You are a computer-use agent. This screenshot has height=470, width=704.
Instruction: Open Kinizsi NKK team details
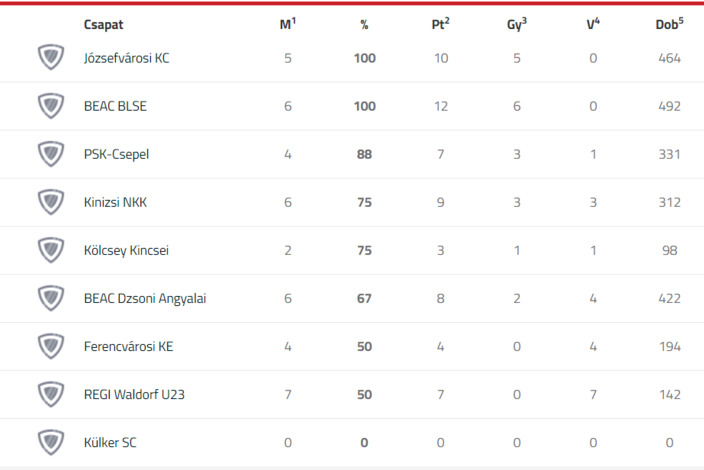115,202
